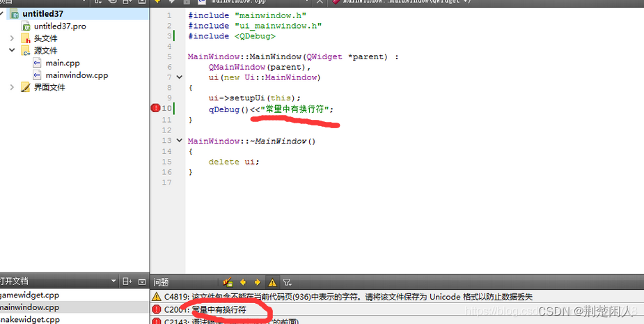644x324 pixels.
Task: Click the "常量中有换行符" string literal
Action: coord(295,109)
